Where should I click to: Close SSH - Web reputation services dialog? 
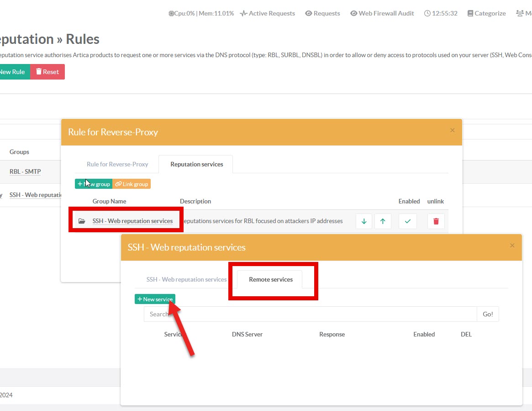(x=512, y=246)
